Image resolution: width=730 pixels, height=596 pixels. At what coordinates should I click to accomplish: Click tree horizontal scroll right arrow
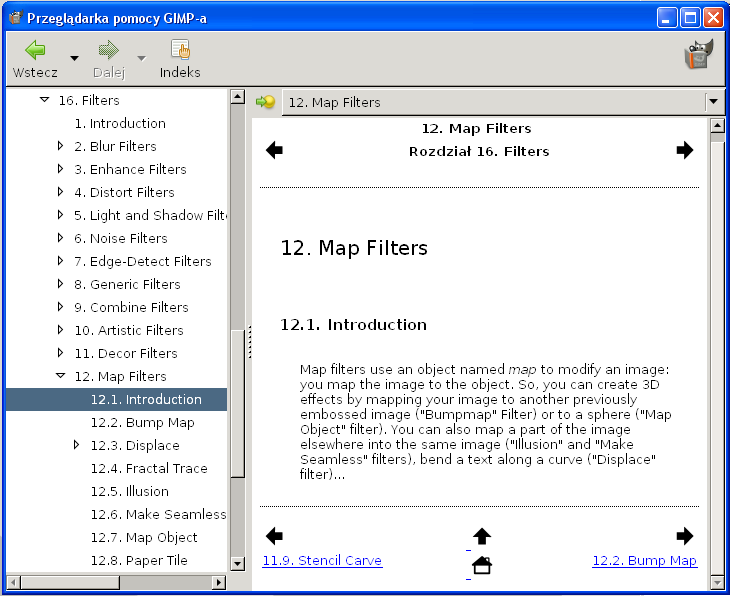click(218, 582)
